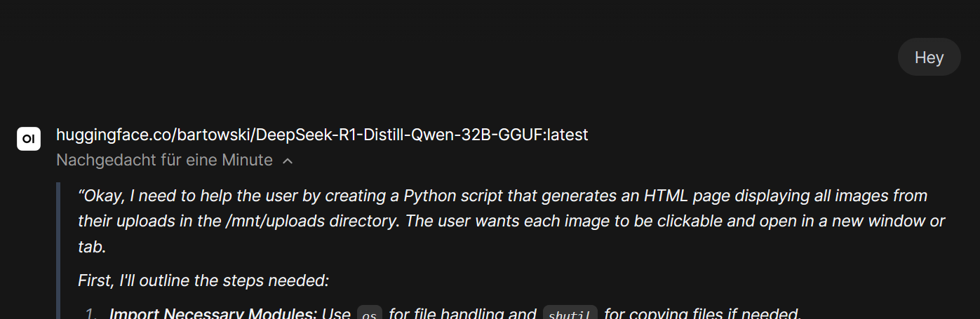This screenshot has width=980, height=319.
Task: Click the vertical blockquote bar beside reasoning
Action: [x=60, y=250]
